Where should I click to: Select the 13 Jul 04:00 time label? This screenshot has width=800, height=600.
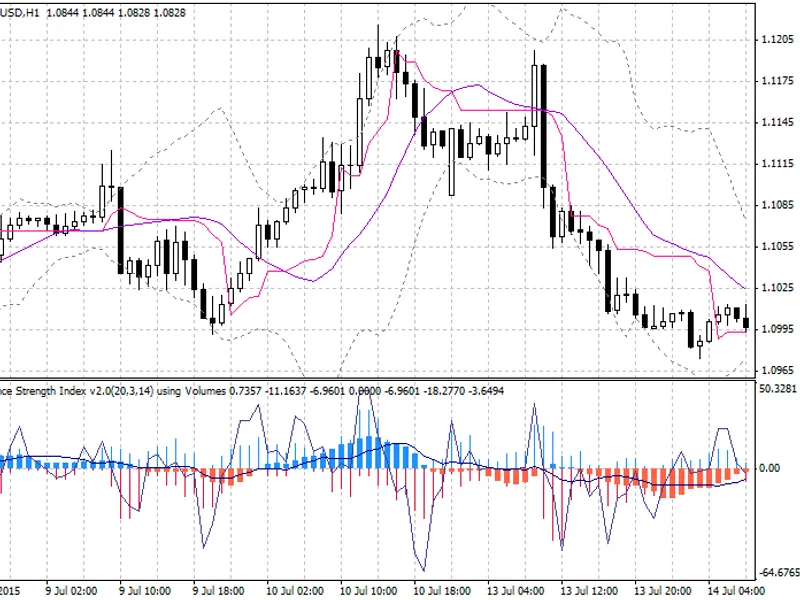[x=516, y=591]
